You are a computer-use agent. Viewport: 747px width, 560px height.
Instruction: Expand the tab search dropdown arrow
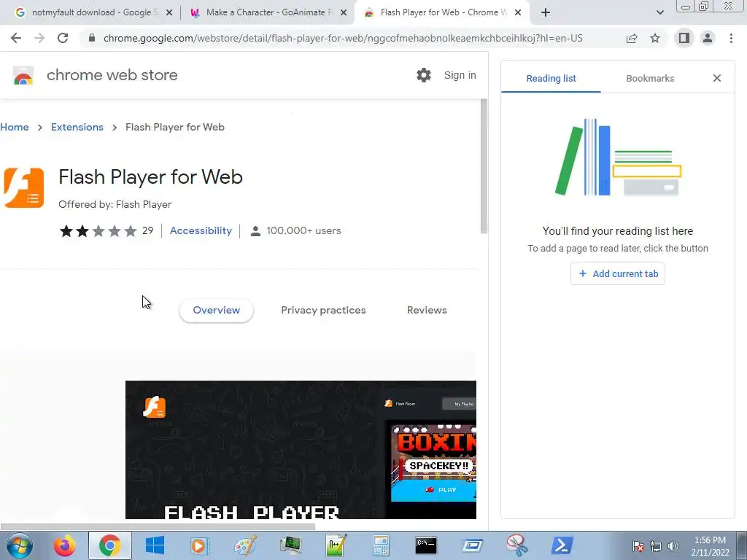(659, 12)
